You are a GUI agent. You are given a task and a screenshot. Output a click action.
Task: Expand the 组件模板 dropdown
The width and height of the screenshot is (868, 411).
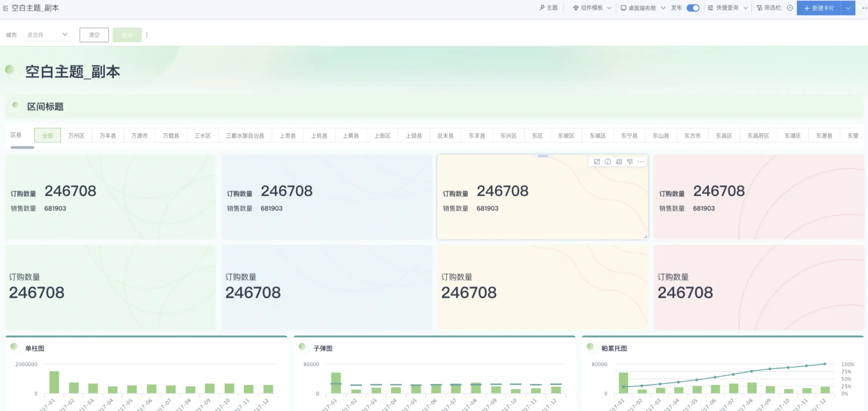click(x=592, y=8)
